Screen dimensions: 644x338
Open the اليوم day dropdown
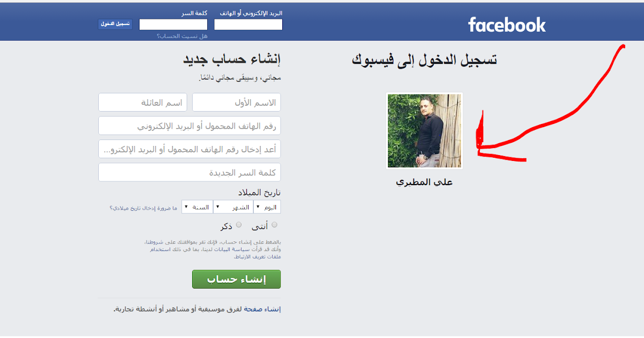[267, 207]
